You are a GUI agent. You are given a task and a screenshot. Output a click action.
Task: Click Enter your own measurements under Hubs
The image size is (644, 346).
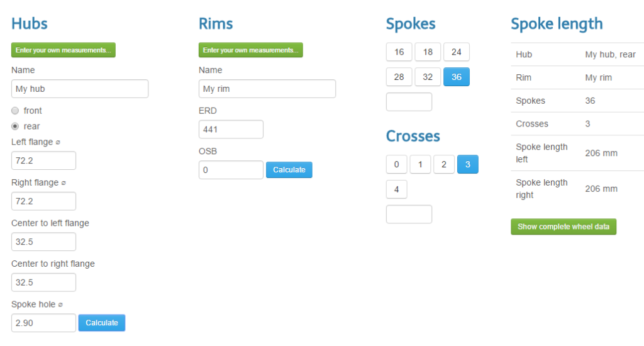pyautogui.click(x=64, y=50)
